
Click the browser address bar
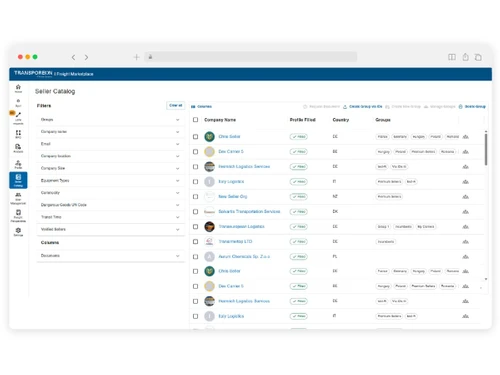(251, 57)
